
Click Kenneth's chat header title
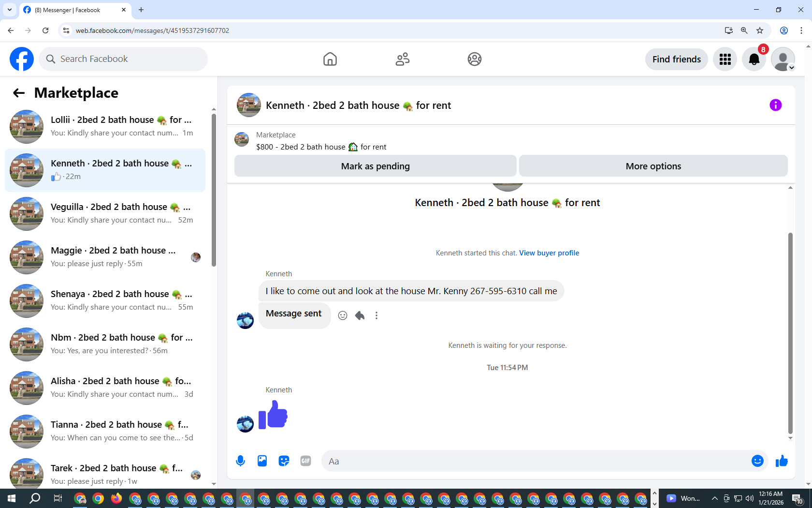pos(358,105)
